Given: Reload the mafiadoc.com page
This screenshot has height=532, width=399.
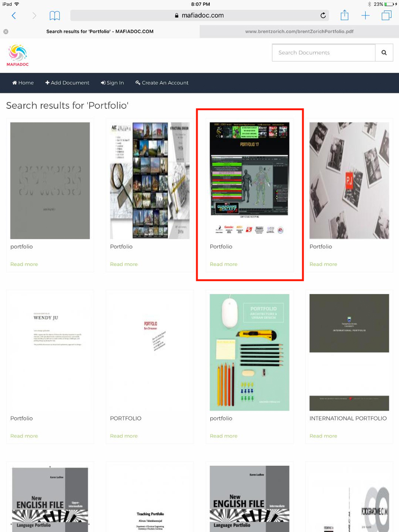Looking at the screenshot, I should 323,15.
